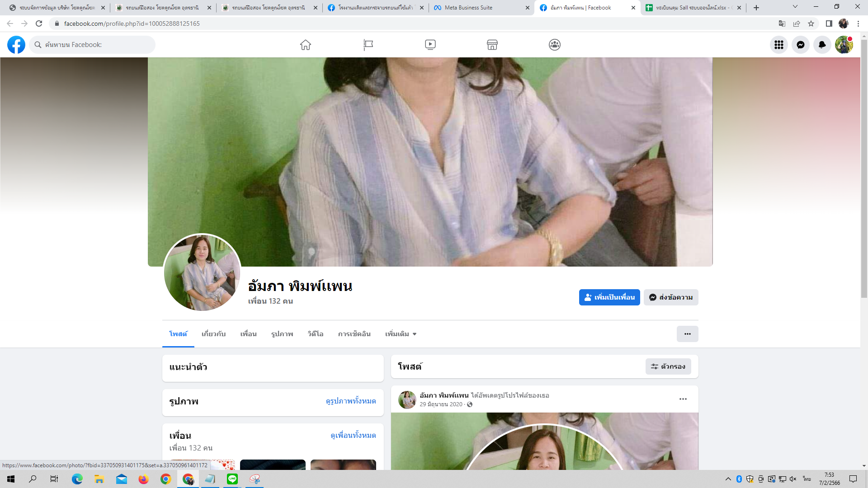Go to Facebook Watch video icon
This screenshot has height=488, width=868.
pos(430,45)
